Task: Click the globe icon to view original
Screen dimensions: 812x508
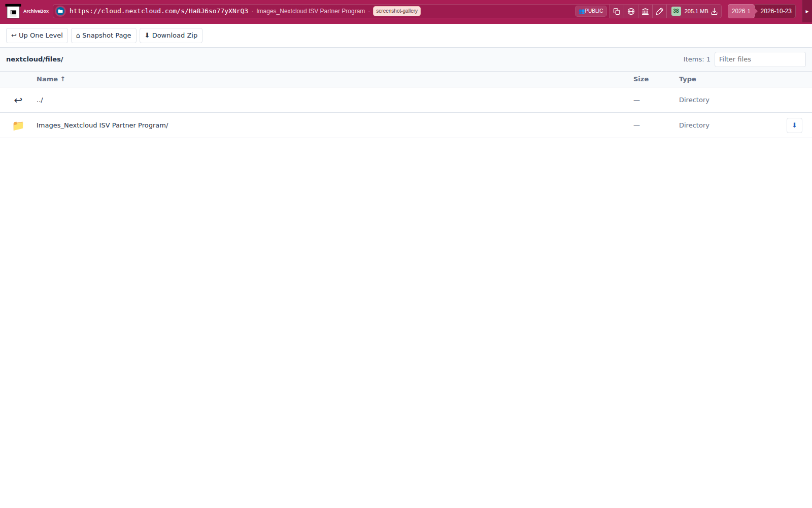Action: 631,11
